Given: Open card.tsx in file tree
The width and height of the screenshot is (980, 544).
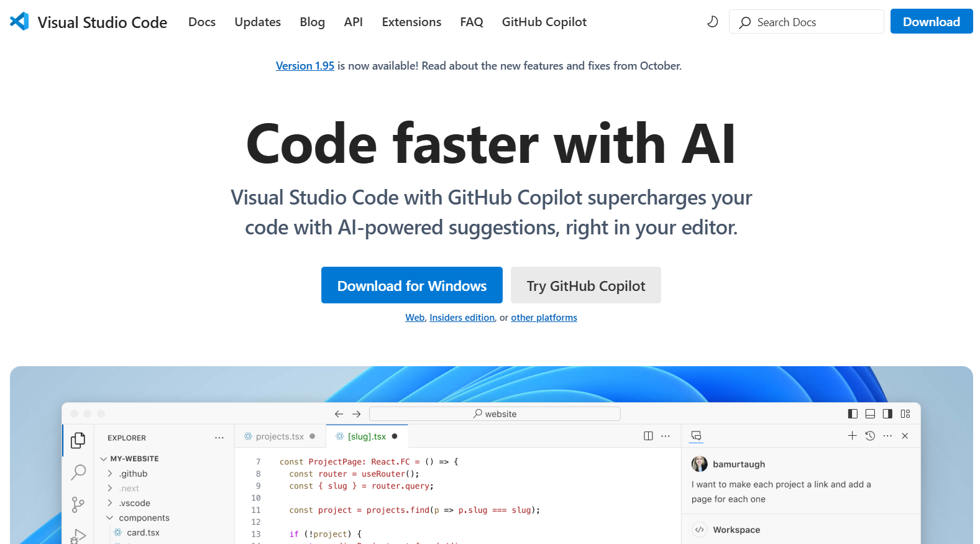Looking at the screenshot, I should pyautogui.click(x=143, y=533).
